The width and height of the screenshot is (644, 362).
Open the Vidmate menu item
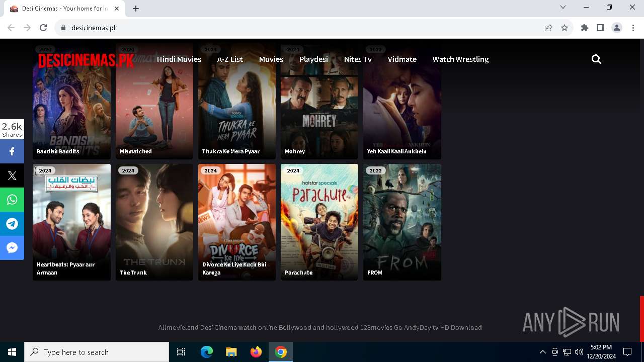pos(402,59)
